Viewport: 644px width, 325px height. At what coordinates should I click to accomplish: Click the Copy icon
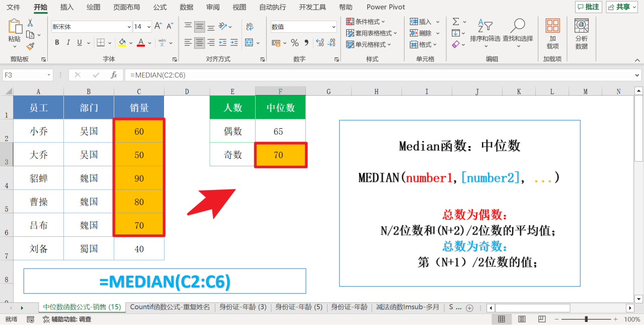(x=30, y=35)
